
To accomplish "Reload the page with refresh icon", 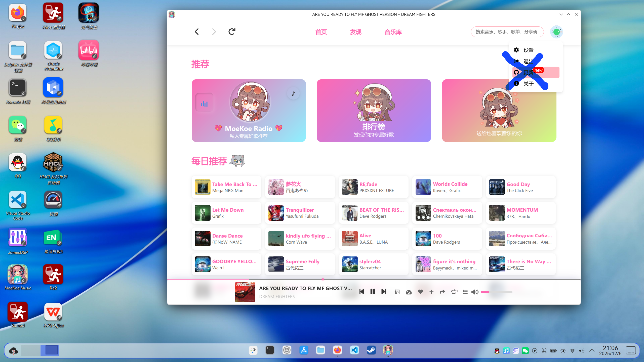I will (x=232, y=32).
